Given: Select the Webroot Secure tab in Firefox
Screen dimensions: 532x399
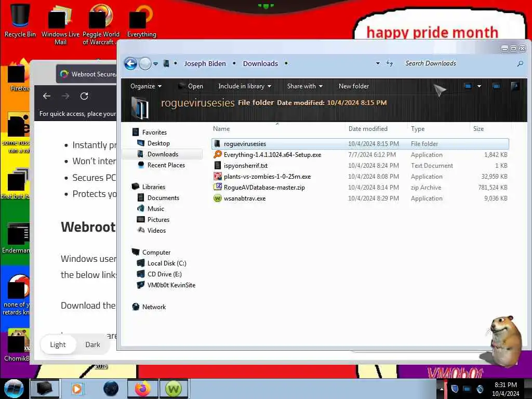Looking at the screenshot, I should (x=87, y=74).
